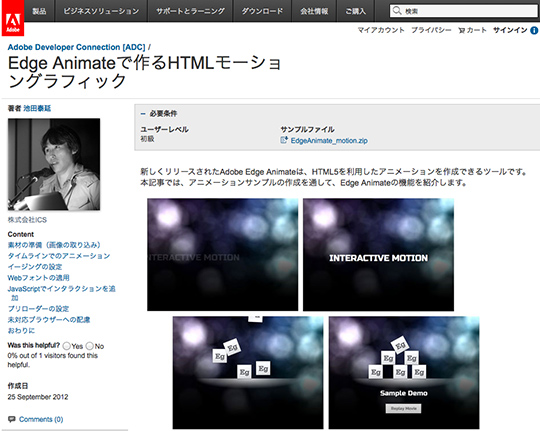
Task: Jump to 未対応ブラウザーへの配慮 section
Action: coord(49,319)
